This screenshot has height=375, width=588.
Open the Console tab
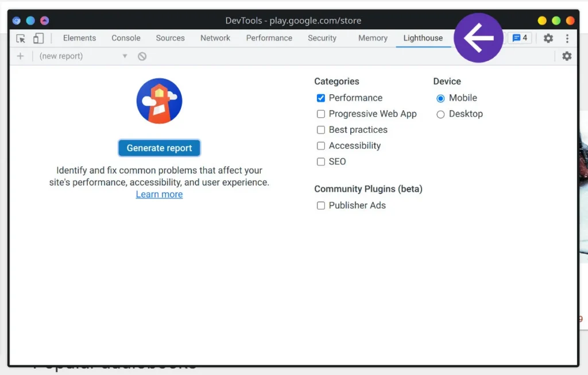pos(126,38)
